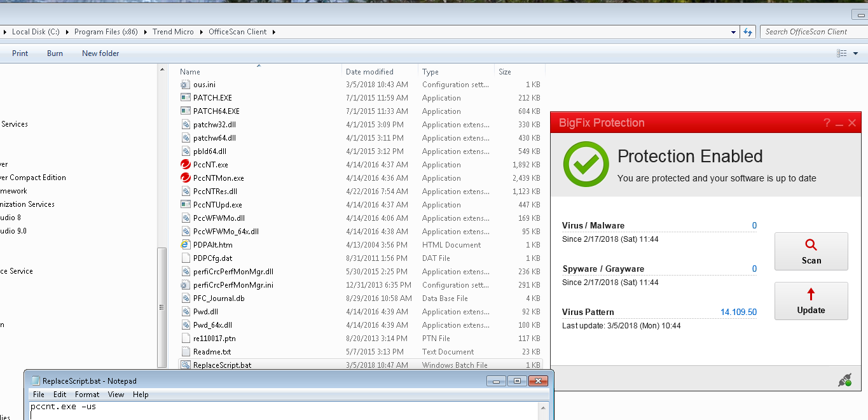The width and height of the screenshot is (868, 420).
Task: Open Notepad File menu
Action: 39,395
